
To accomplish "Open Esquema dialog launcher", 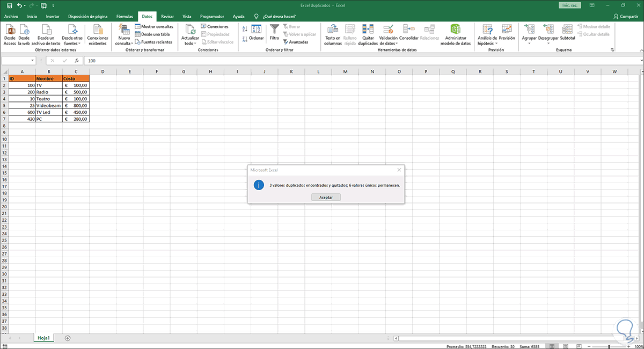I will click(x=612, y=50).
